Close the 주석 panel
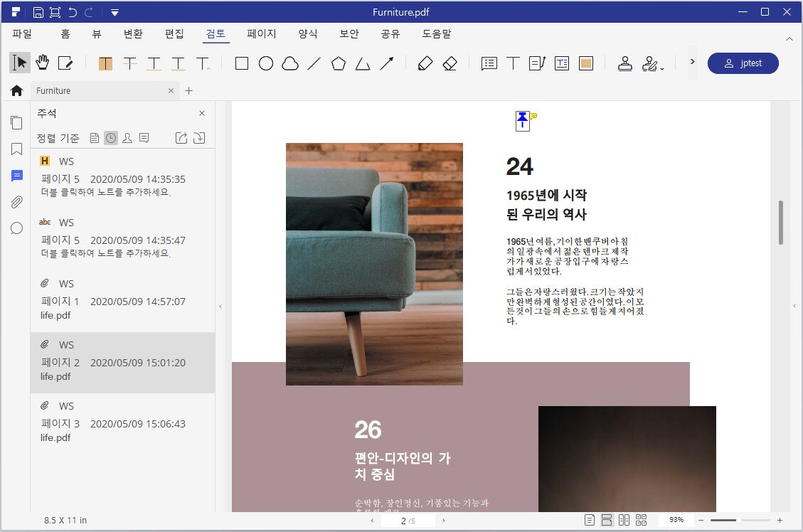 click(202, 113)
